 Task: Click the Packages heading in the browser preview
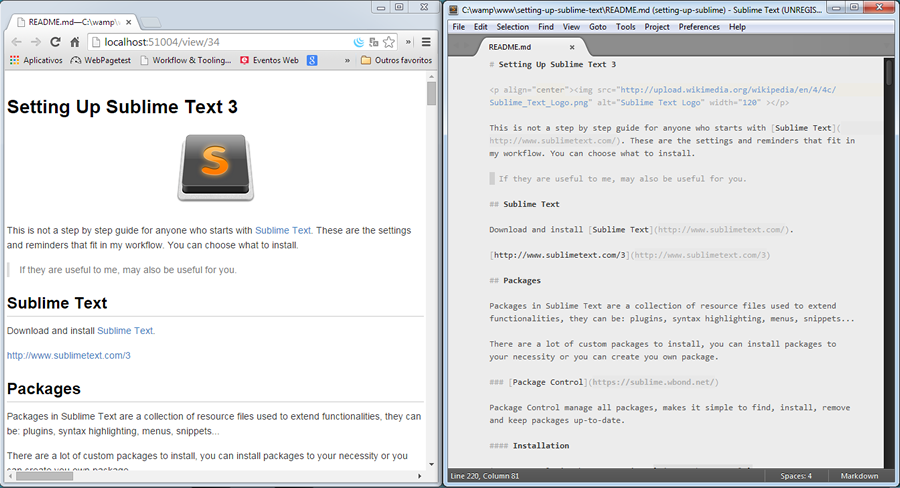[x=44, y=389]
